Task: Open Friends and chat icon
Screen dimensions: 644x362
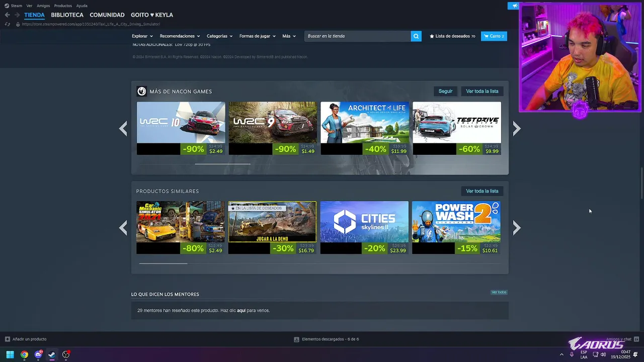Action: coord(636,339)
